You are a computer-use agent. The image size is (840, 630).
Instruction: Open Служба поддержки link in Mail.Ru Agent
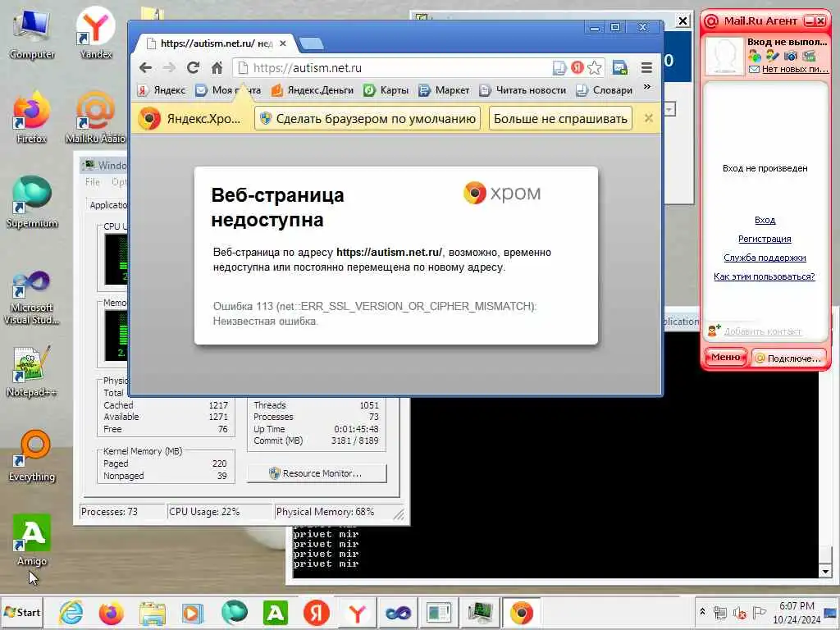(x=765, y=258)
